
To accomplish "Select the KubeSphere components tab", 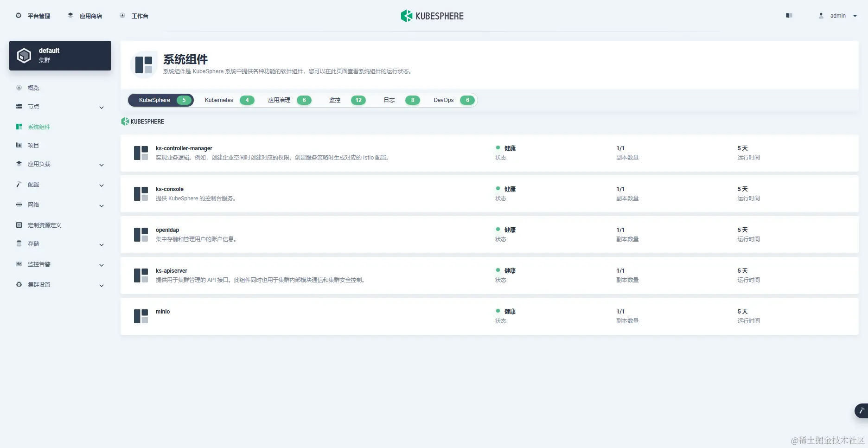I will pyautogui.click(x=161, y=100).
